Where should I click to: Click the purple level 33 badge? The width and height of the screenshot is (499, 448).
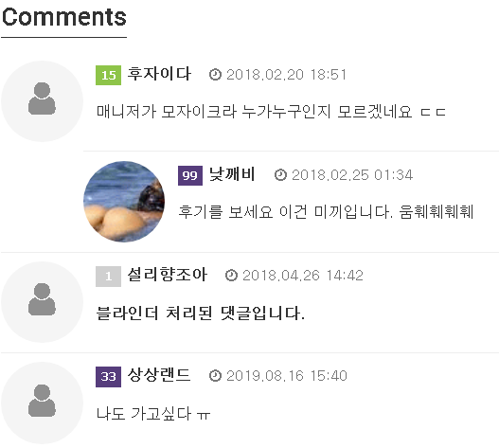(108, 377)
